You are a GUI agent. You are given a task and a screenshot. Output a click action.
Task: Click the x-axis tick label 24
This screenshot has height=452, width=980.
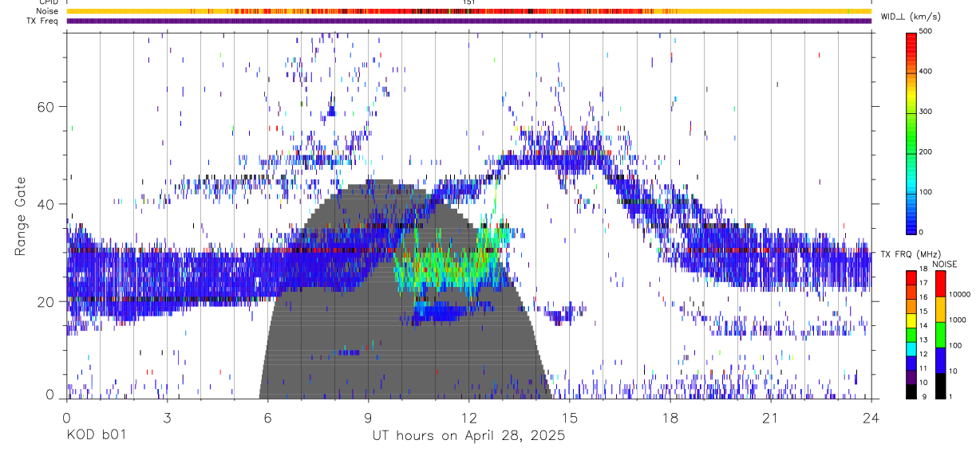pyautogui.click(x=871, y=418)
